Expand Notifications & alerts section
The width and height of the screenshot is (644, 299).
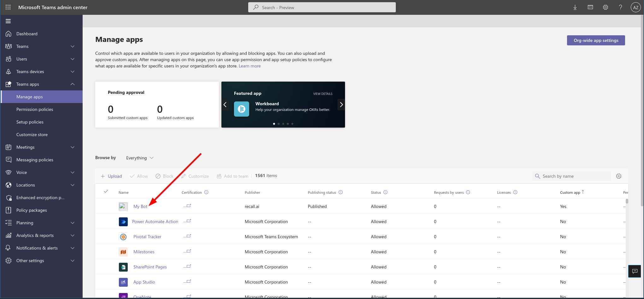73,248
